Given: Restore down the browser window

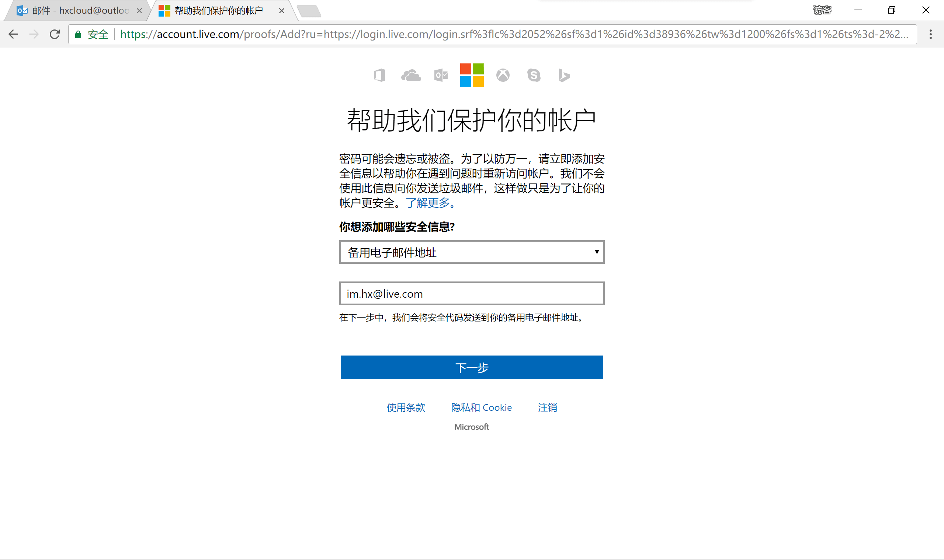Looking at the screenshot, I should [x=892, y=10].
